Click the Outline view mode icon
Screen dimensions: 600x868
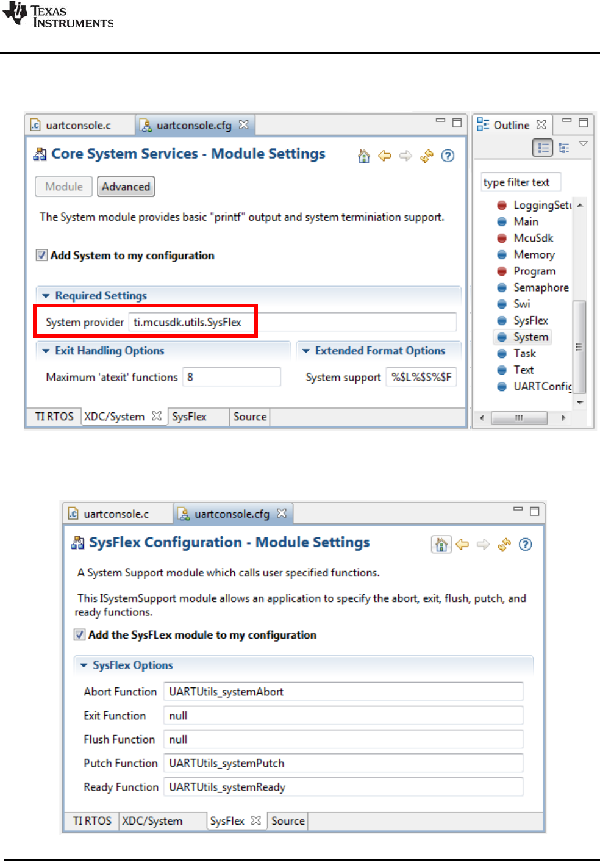[x=543, y=148]
